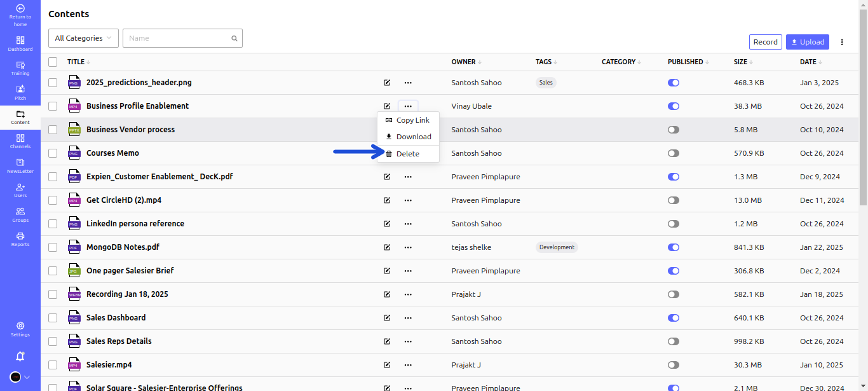868x391 pixels.
Task: Click the notification bell icon
Action: pyautogui.click(x=20, y=356)
